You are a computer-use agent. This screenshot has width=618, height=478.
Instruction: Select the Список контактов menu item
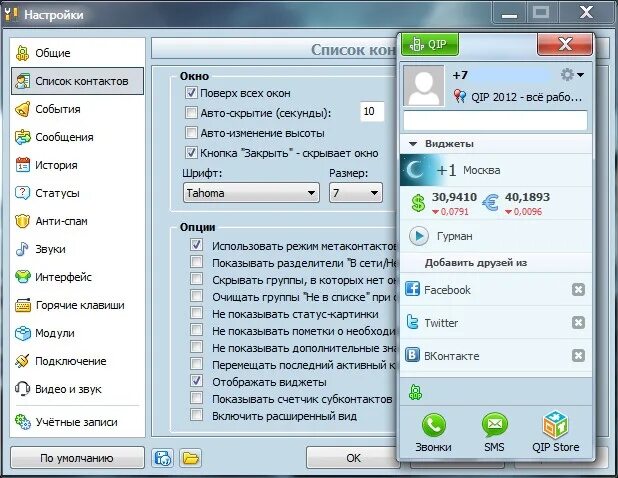78,81
